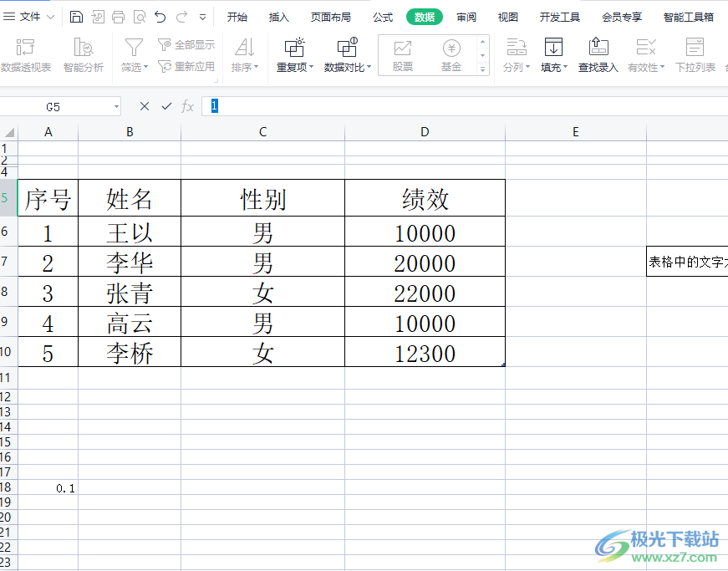Screen dimensions: 728x571
Task: Select the cell with value 20000
Action: 425,262
